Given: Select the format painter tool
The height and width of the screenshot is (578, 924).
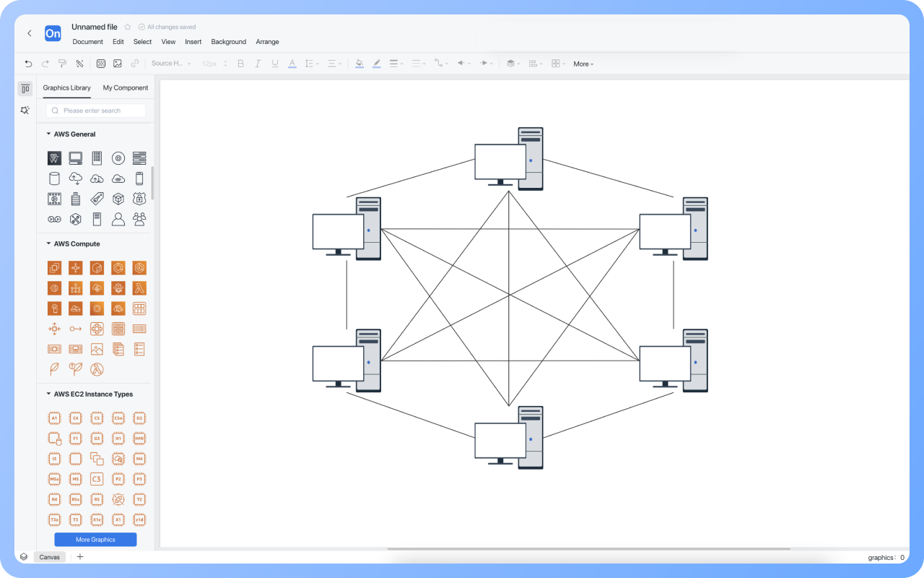Looking at the screenshot, I should tap(63, 64).
